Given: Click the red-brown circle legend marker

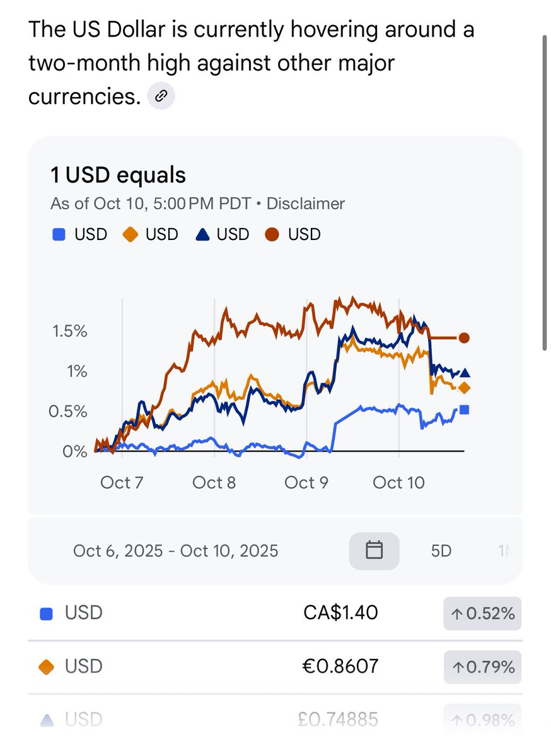Looking at the screenshot, I should [271, 235].
